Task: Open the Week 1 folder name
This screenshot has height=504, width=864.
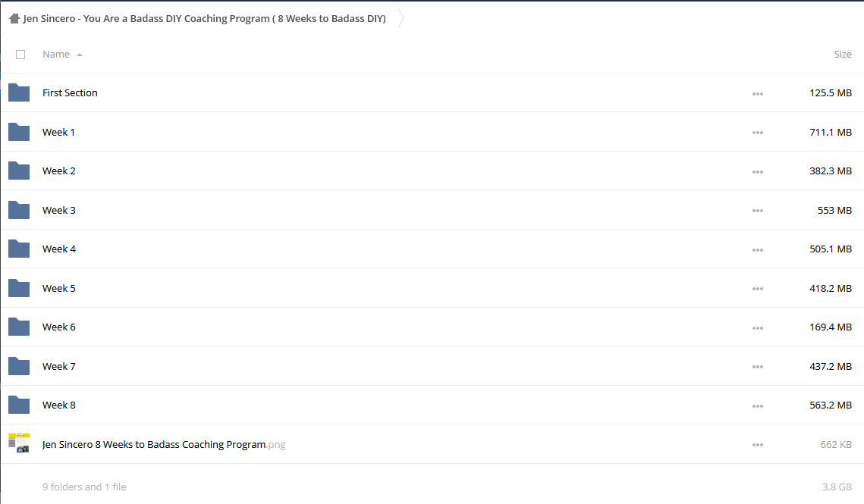Action: (x=58, y=132)
